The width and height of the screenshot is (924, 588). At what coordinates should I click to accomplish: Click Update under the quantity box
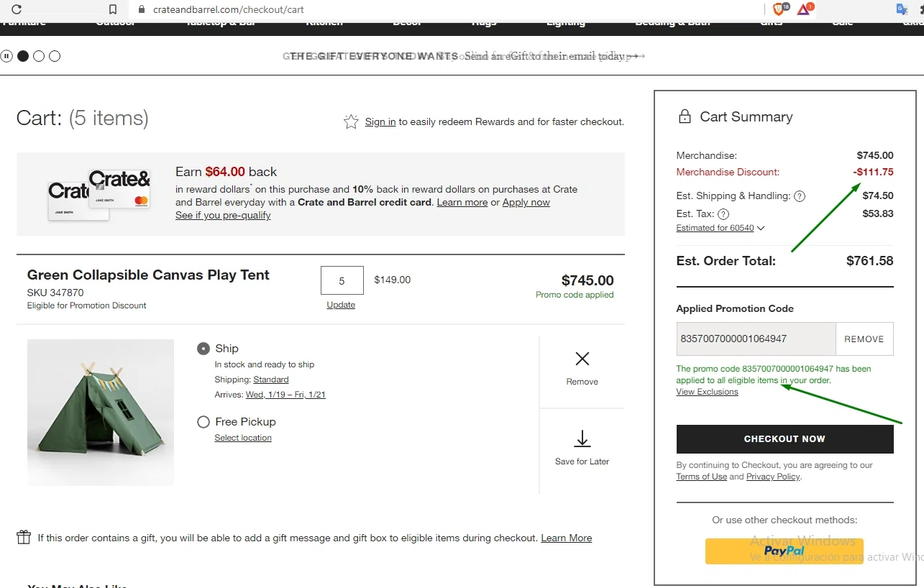tap(341, 305)
